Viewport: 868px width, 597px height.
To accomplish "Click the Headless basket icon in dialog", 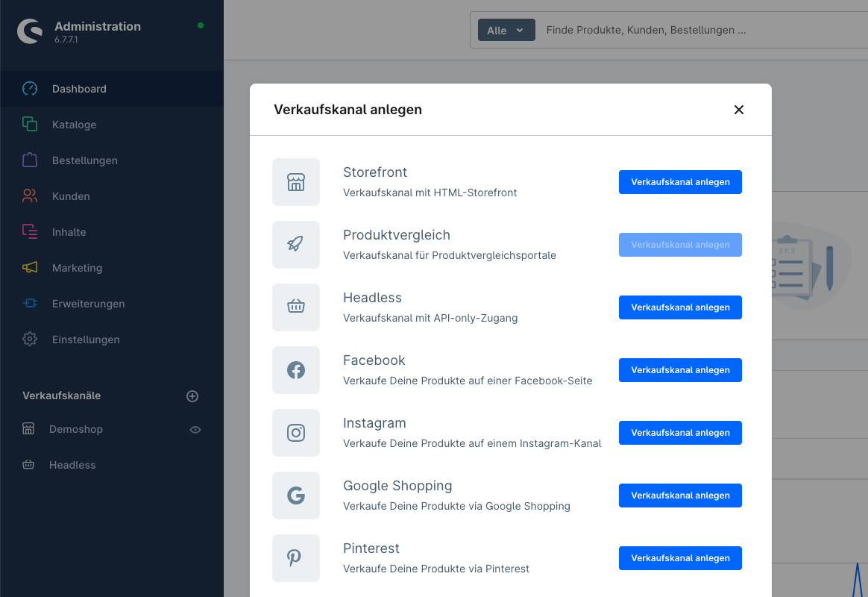I will coord(296,307).
